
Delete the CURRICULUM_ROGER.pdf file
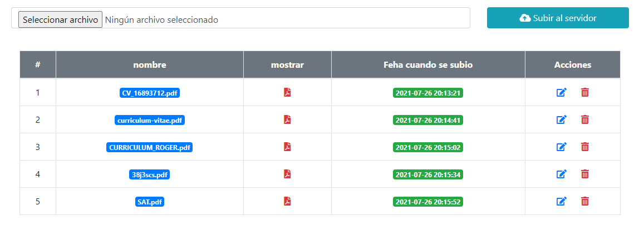(x=585, y=147)
